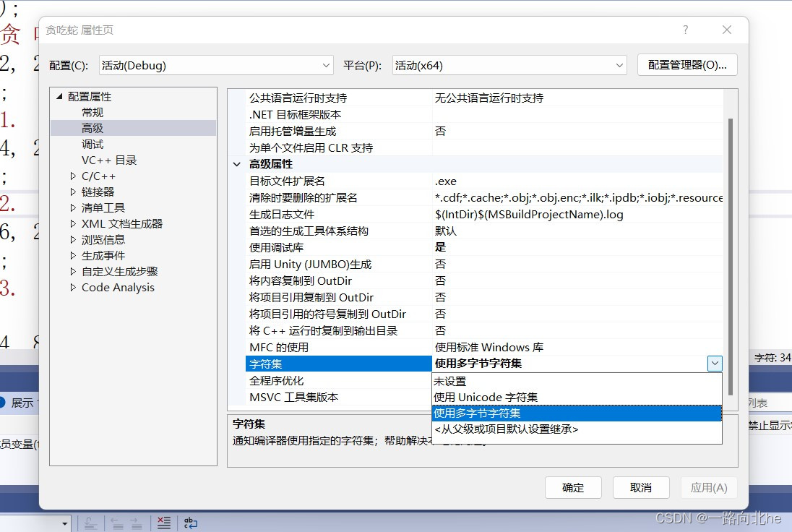Click the previous message arrow icon in toolbar

point(117,523)
